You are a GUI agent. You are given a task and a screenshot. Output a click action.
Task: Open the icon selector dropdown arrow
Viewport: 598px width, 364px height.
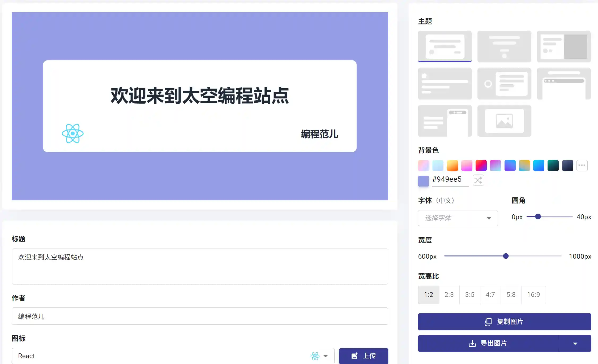[325, 356]
